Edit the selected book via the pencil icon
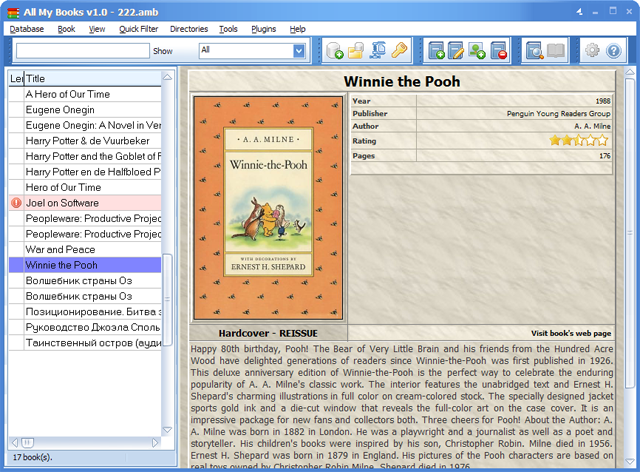The width and height of the screenshot is (640, 472). [x=456, y=51]
